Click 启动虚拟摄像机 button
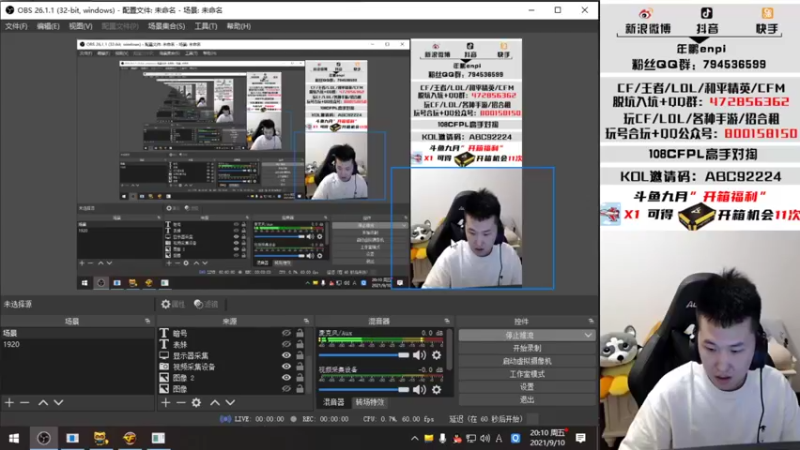 (527, 361)
